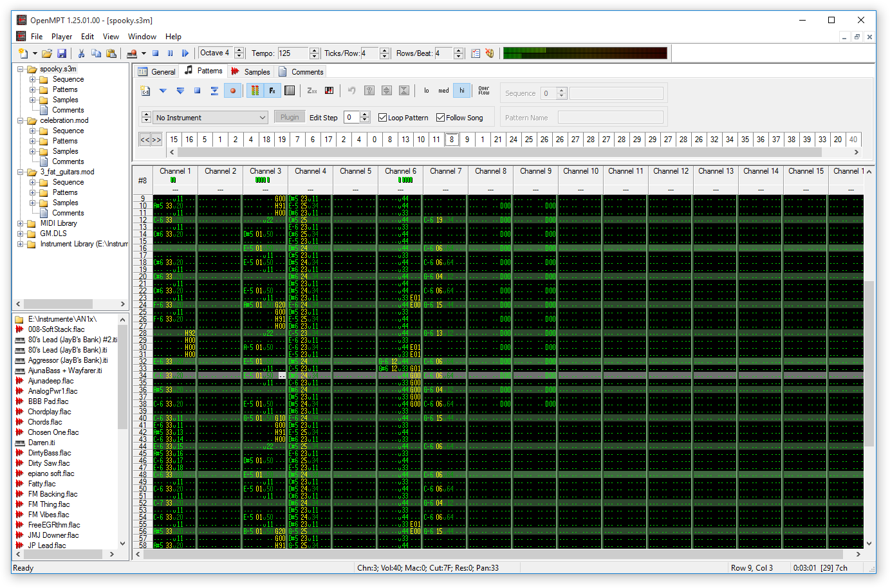Select 'lo' detail level
This screenshot has height=588, width=890.
click(426, 91)
